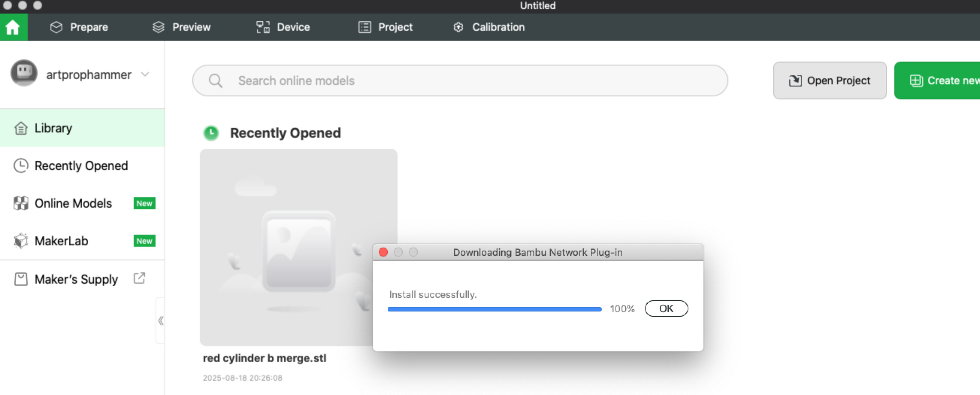Click the red cylinder b merge.stl filename
The image size is (980, 395).
pyautogui.click(x=265, y=359)
